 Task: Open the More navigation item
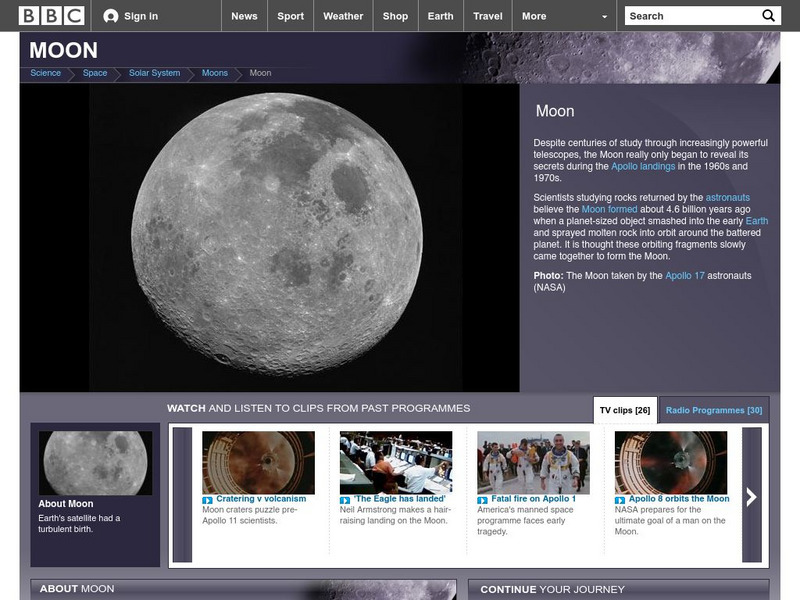pos(534,16)
